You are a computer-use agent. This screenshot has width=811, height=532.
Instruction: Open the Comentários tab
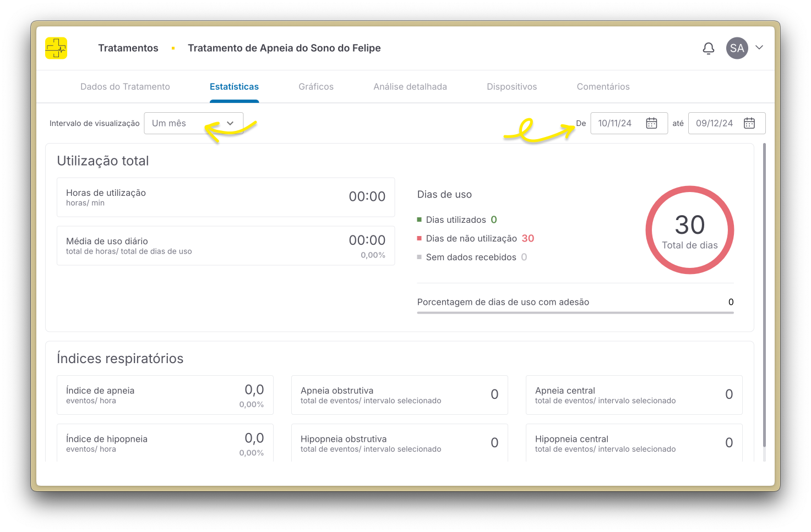[603, 86]
